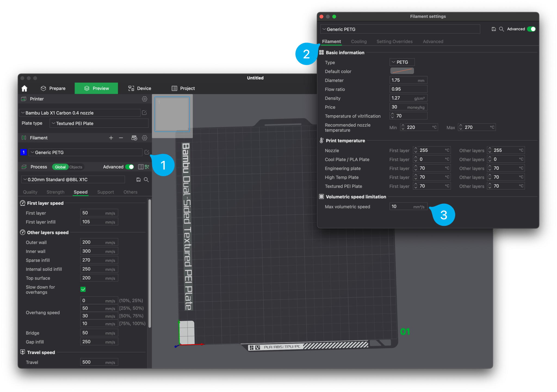557x392 pixels.
Task: Enable Advanced mode in Filament settings
Action: pos(532,29)
